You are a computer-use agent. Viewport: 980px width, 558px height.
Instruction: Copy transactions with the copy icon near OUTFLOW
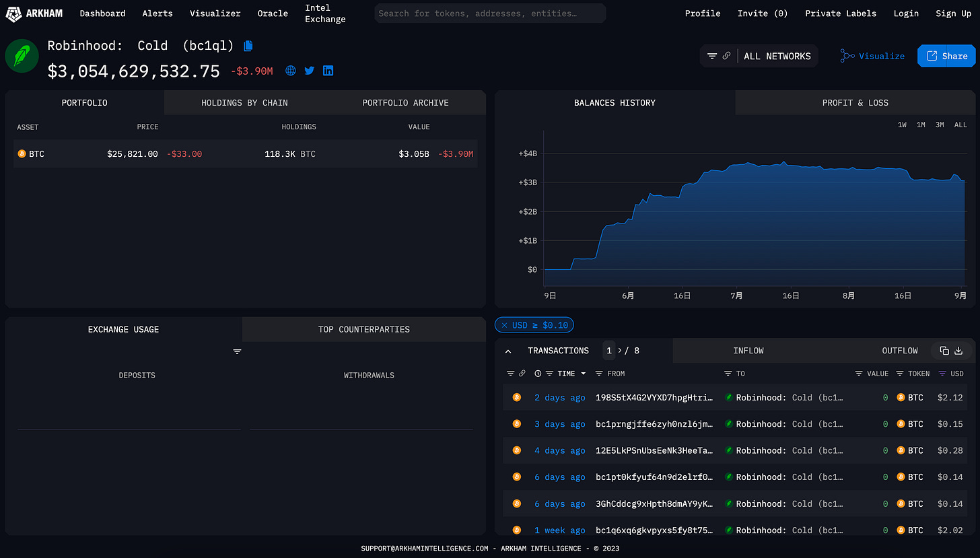pyautogui.click(x=944, y=351)
